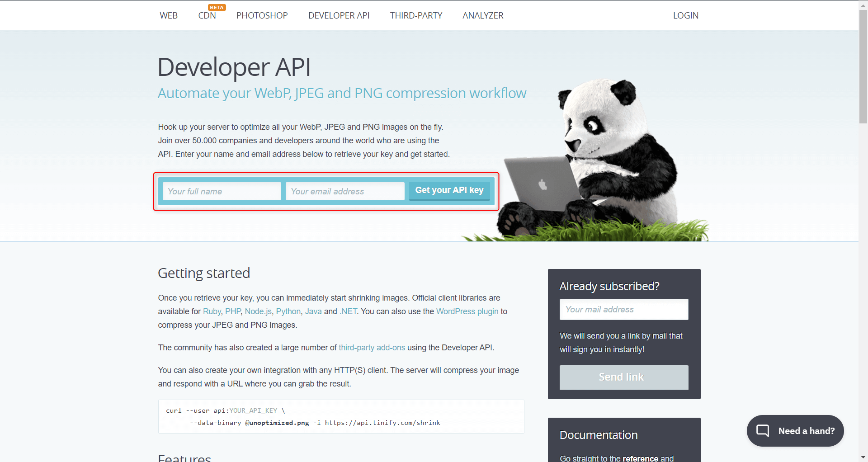Open the Ruby client library link

(212, 311)
